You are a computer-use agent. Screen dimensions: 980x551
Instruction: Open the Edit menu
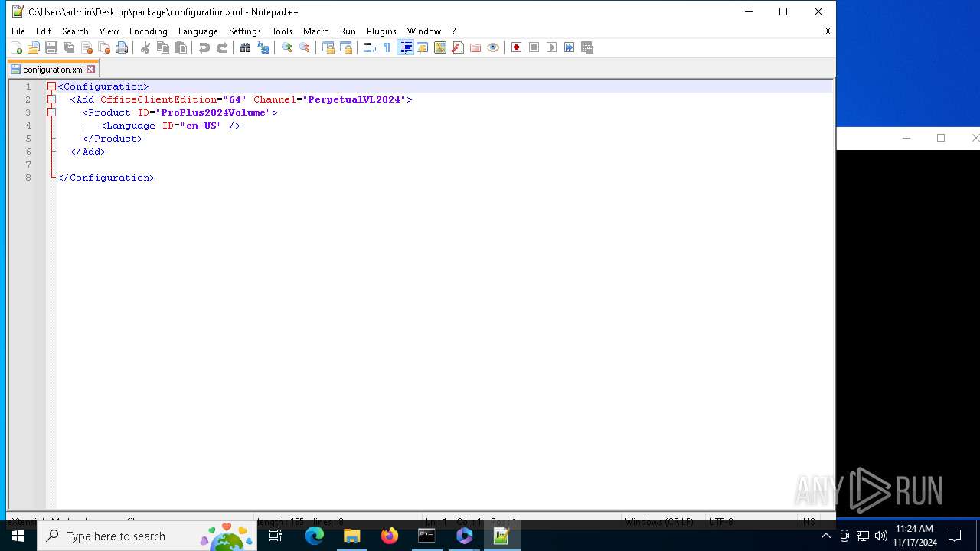[44, 31]
